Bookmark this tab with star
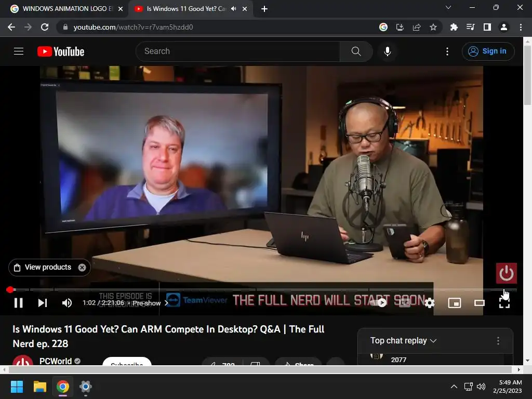The width and height of the screenshot is (532, 399). point(433,27)
